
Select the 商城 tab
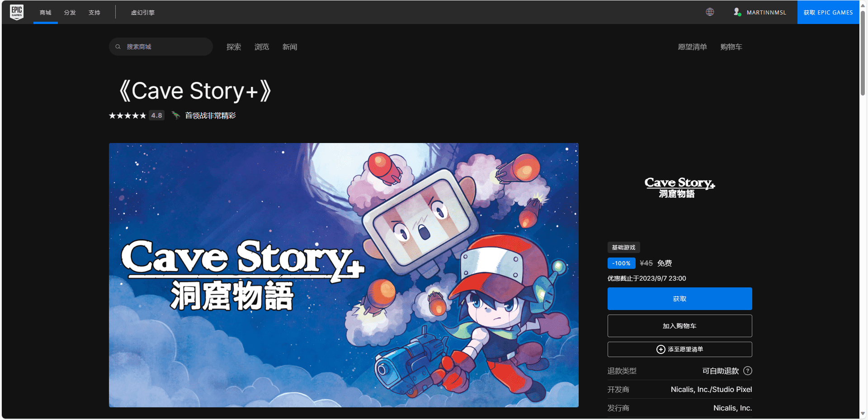point(46,12)
